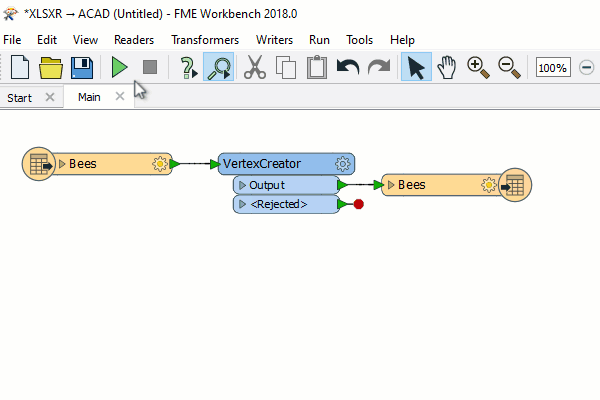Close the Start tab
Screen dimensions: 600x400
(50, 97)
